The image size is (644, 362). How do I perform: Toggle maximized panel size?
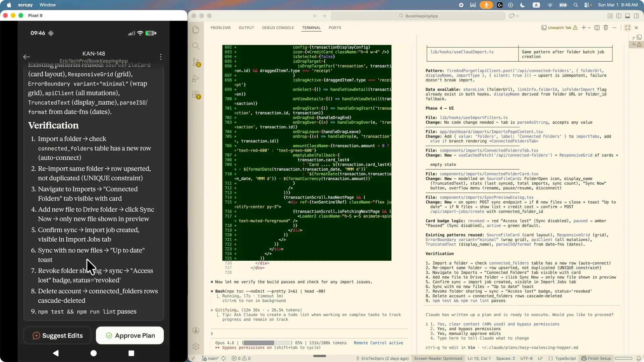pyautogui.click(x=628, y=27)
